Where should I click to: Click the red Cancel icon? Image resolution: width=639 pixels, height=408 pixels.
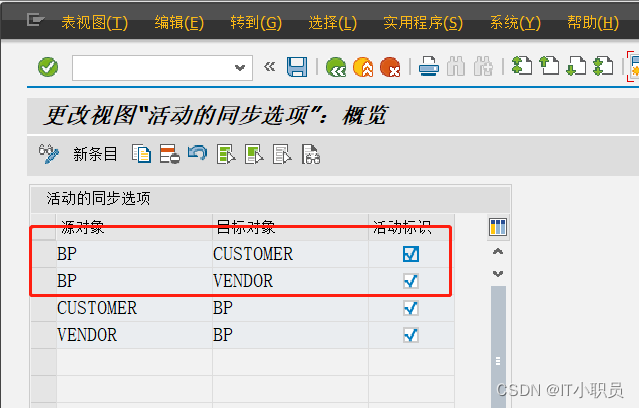click(x=390, y=67)
